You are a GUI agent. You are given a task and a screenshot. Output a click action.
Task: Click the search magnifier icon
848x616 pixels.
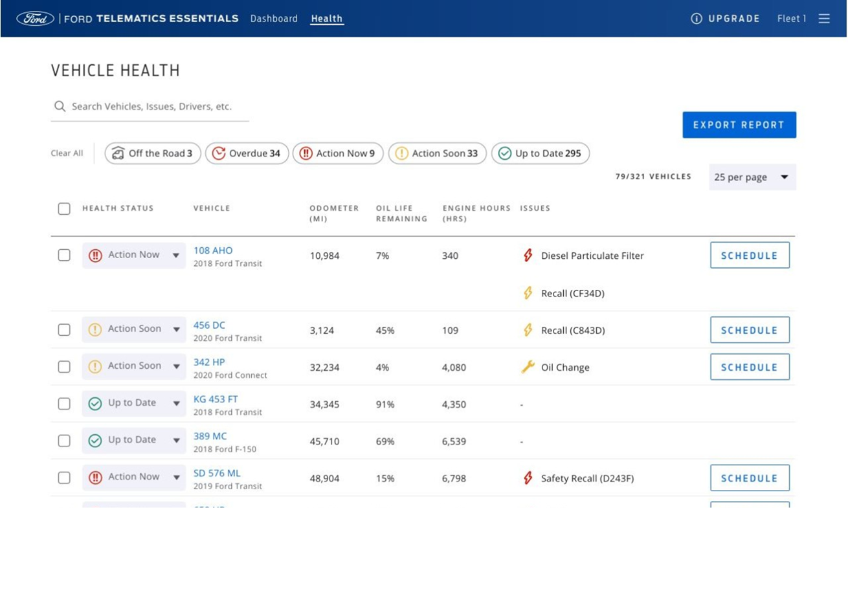tap(60, 106)
